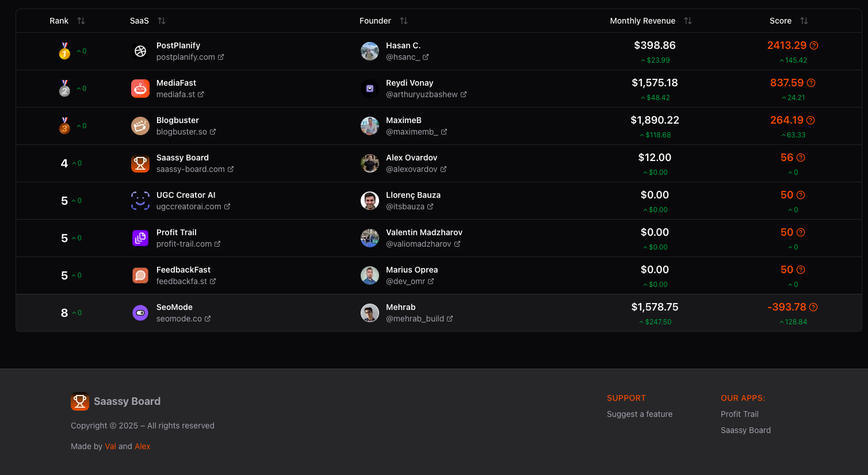Click the Val author link in footer
868x475 pixels.
click(x=110, y=446)
